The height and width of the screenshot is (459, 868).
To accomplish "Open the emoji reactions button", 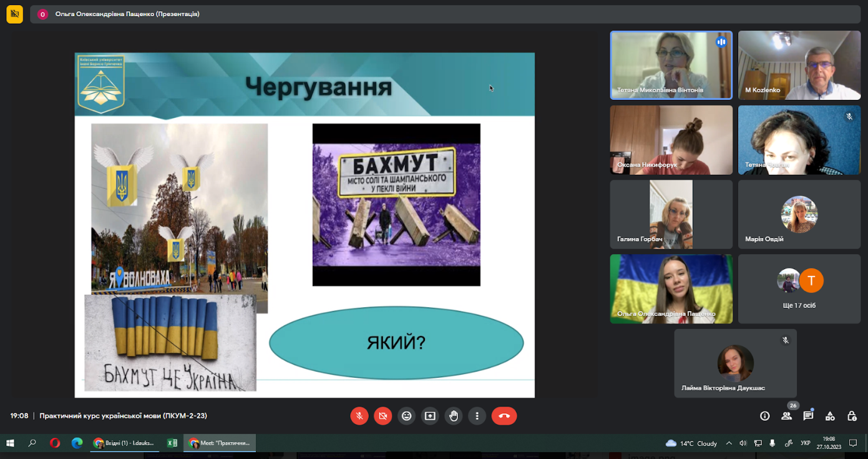I will click(x=406, y=416).
